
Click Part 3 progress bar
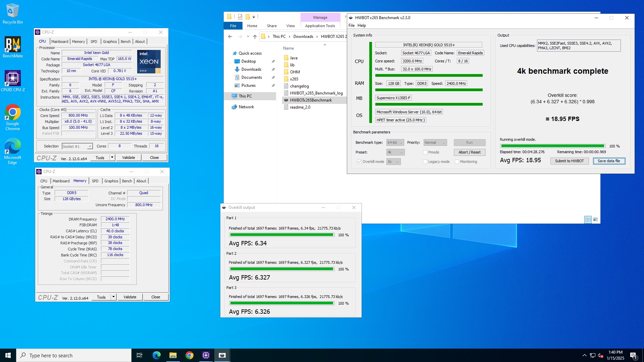coord(282,303)
